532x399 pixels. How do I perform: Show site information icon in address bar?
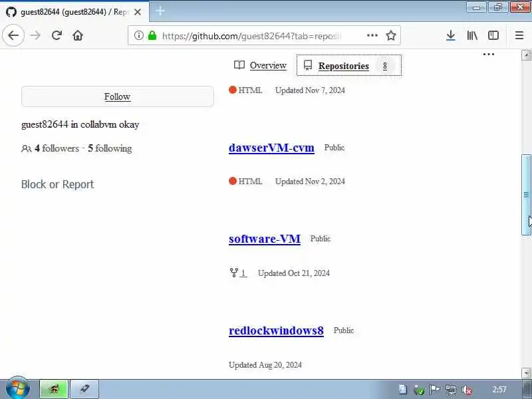pyautogui.click(x=138, y=35)
